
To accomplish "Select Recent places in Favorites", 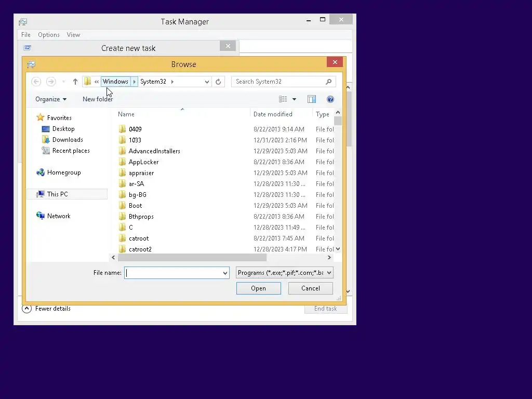I will (71, 151).
